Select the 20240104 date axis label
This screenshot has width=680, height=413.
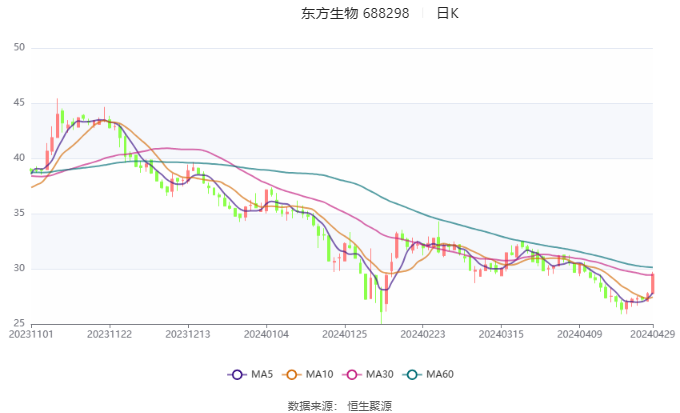(266, 334)
